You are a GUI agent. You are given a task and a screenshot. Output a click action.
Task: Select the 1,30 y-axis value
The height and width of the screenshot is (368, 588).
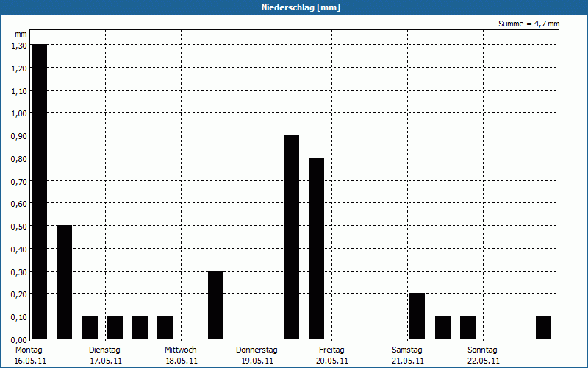coord(19,46)
